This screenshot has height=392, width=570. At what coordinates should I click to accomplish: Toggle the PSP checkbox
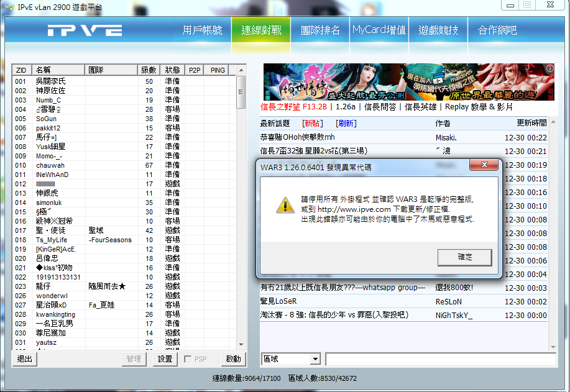[188, 359]
